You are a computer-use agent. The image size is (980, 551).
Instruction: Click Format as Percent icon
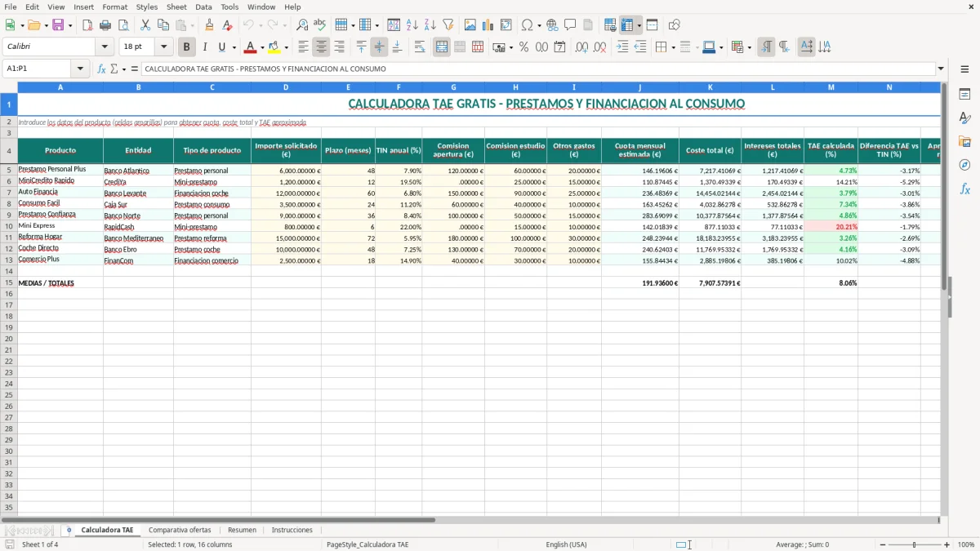[x=524, y=47]
